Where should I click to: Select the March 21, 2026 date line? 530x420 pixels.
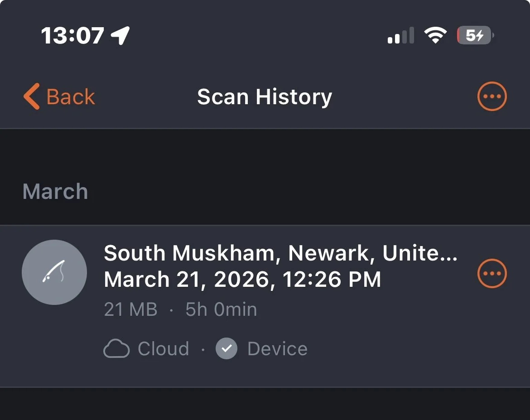[x=242, y=280]
